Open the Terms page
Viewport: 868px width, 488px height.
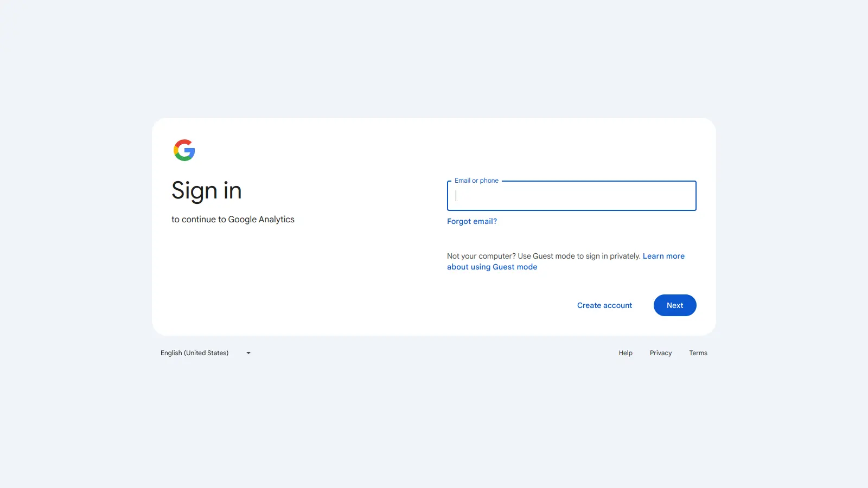pyautogui.click(x=698, y=352)
